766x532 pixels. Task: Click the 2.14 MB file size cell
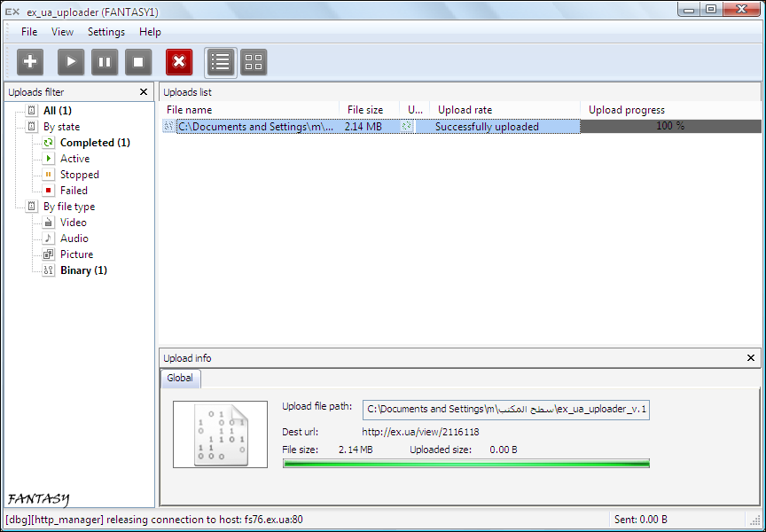363,127
